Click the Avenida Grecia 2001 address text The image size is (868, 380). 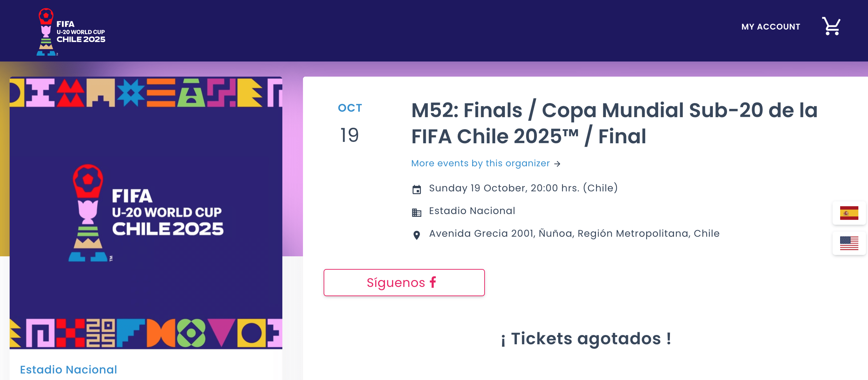[574, 234]
